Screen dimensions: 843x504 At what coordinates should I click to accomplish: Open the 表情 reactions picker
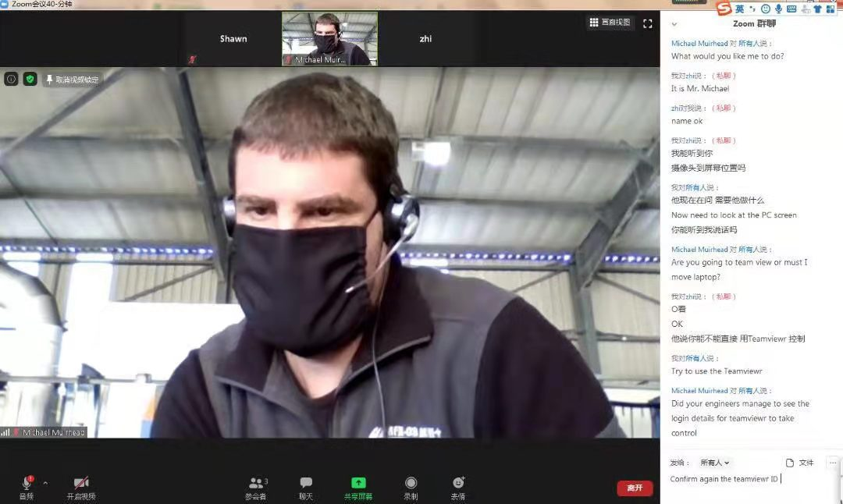click(458, 486)
